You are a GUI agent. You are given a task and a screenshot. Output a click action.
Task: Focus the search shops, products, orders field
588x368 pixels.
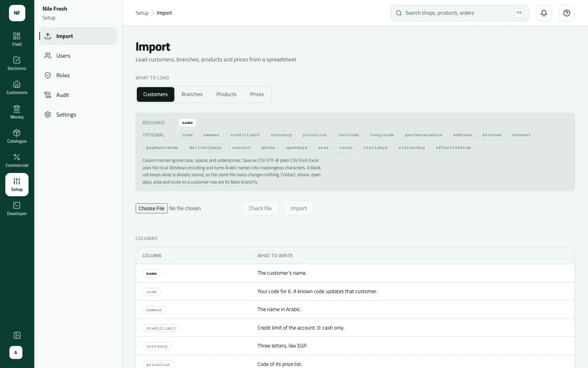(460, 13)
